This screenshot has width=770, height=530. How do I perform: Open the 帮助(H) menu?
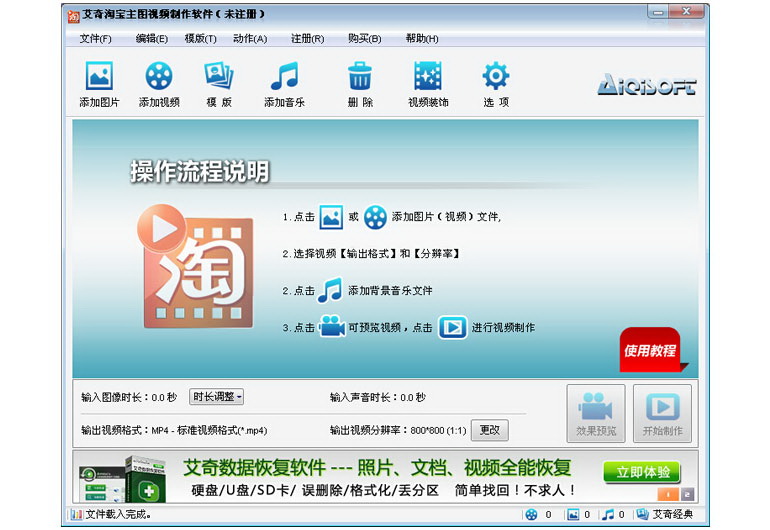pyautogui.click(x=422, y=38)
